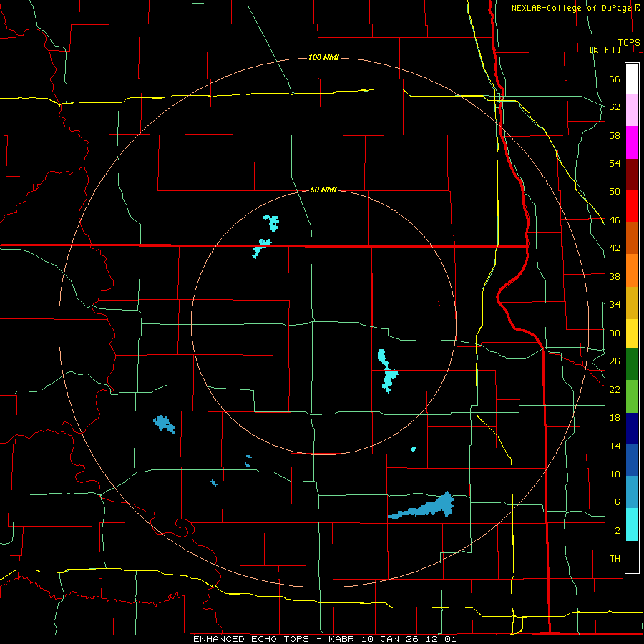The width and height of the screenshot is (644, 644).
Task: Click the white swatch in the tops legend
Action: pos(632,79)
